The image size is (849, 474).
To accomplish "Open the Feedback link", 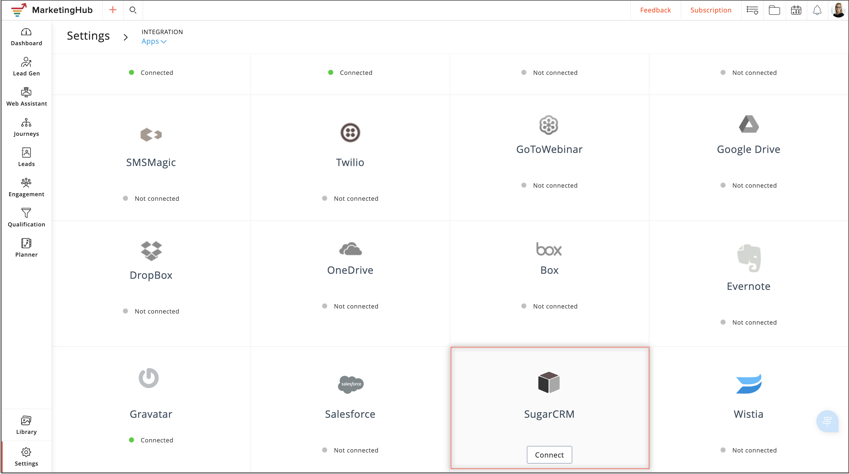I will pos(655,10).
